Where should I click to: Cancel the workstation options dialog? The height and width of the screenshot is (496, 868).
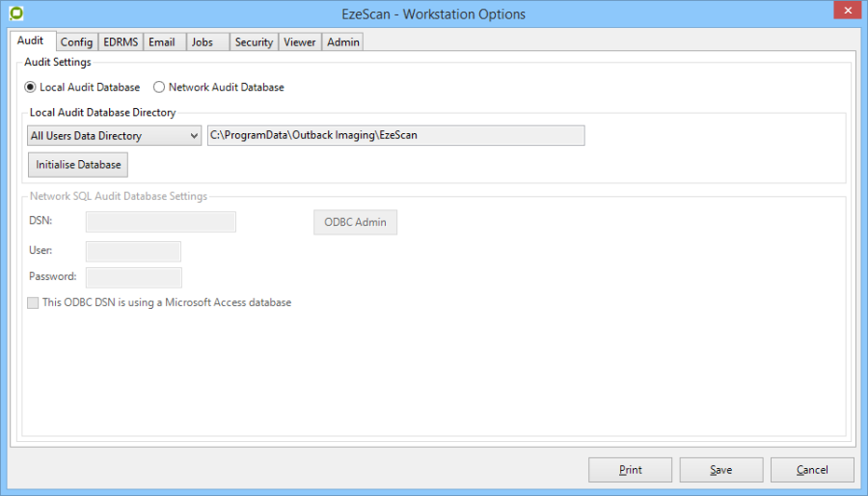[x=812, y=470]
